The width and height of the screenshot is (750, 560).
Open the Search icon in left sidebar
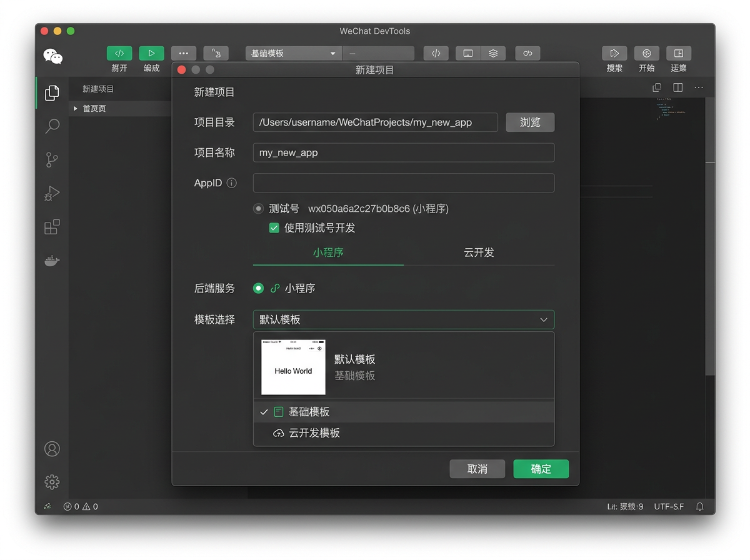coord(52,126)
